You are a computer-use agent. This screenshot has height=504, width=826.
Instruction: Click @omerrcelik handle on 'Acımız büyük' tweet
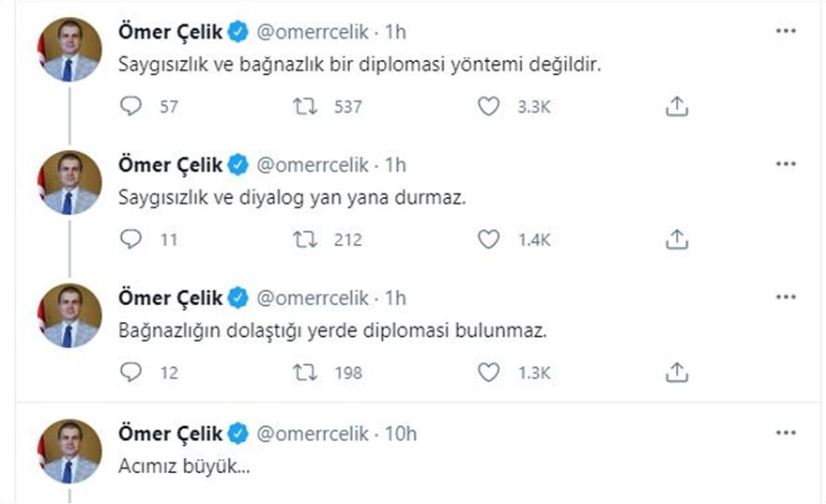[311, 434]
